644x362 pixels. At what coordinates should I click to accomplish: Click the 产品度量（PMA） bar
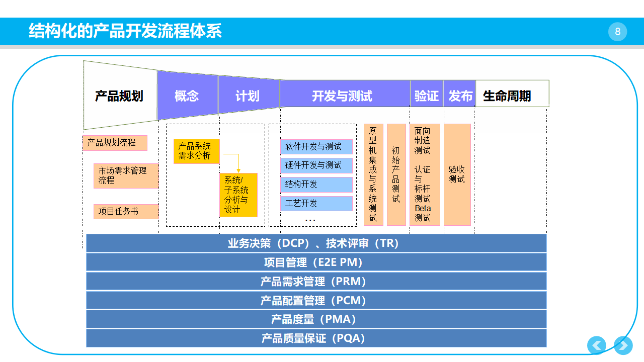(316, 319)
